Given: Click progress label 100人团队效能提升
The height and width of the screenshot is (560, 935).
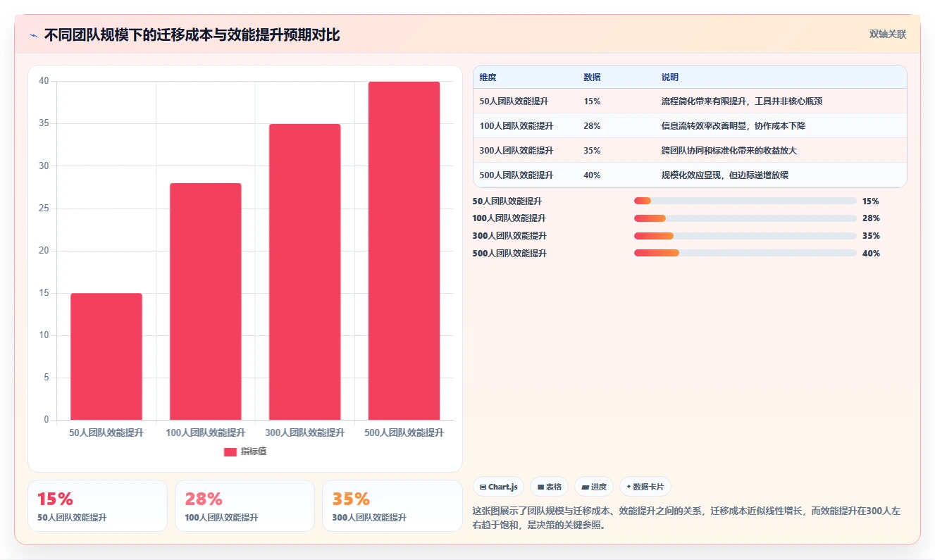Looking at the screenshot, I should click(509, 218).
